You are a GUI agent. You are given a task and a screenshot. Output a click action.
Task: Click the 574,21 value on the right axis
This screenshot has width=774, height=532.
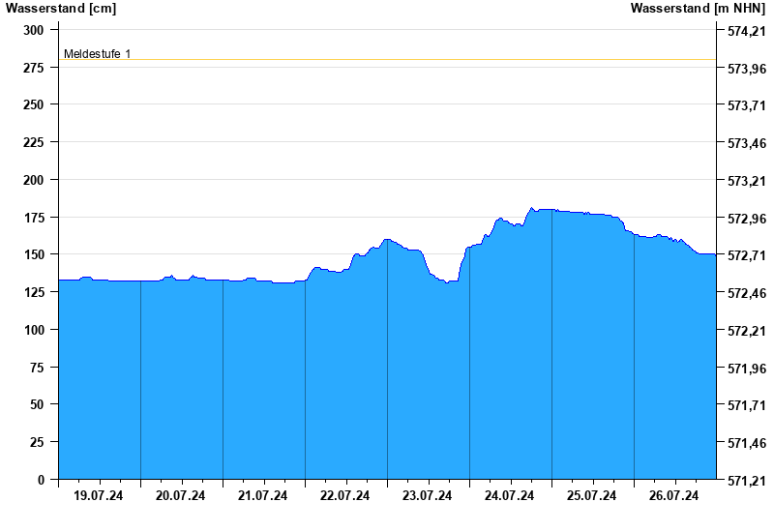point(745,31)
